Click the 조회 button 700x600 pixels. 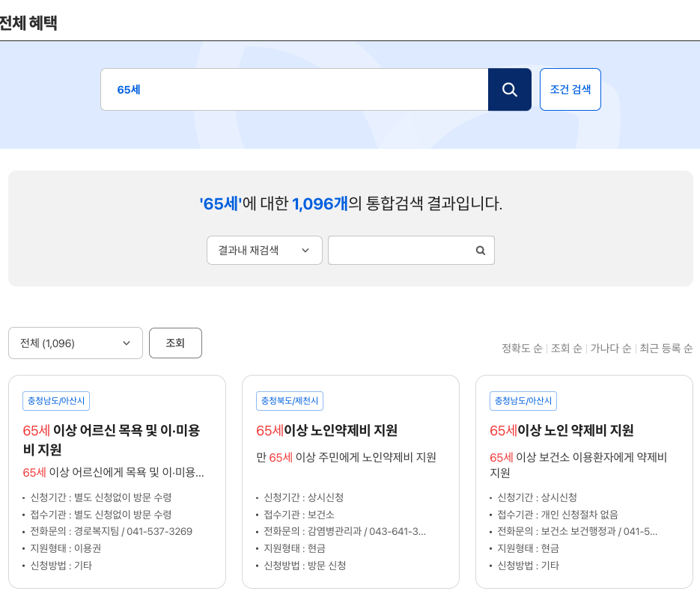coord(175,343)
